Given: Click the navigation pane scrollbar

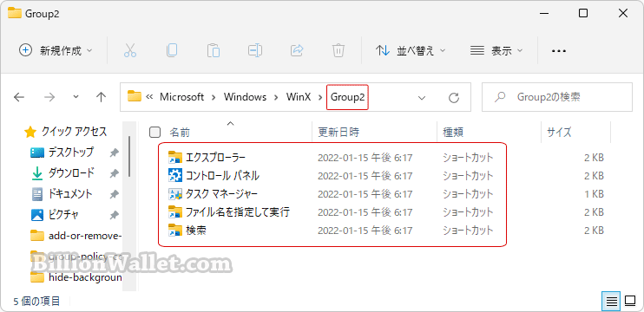Looking at the screenshot, I should tap(129, 156).
